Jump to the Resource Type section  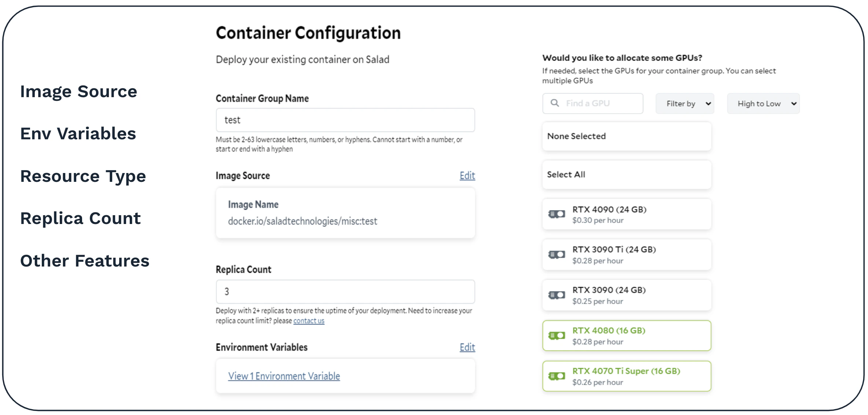pos(83,176)
